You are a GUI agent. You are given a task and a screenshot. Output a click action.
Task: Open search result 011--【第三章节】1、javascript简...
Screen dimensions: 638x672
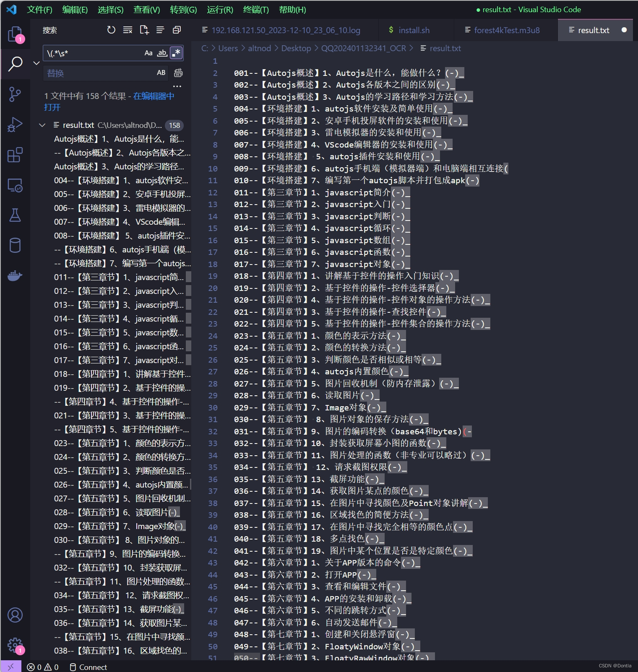click(119, 277)
